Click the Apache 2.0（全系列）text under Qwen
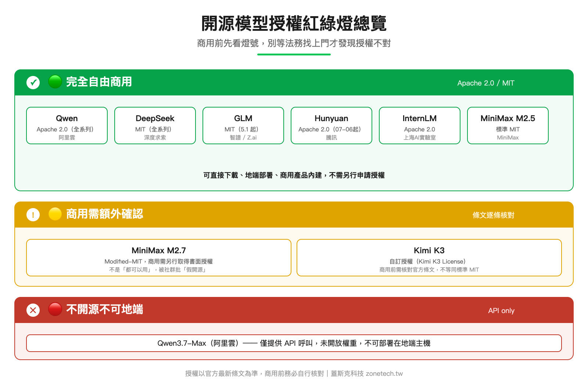The height and width of the screenshot is (392, 588). coord(67,129)
